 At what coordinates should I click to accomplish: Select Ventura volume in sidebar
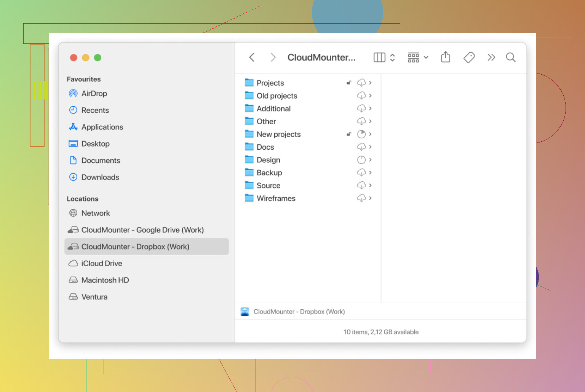coord(147,297)
